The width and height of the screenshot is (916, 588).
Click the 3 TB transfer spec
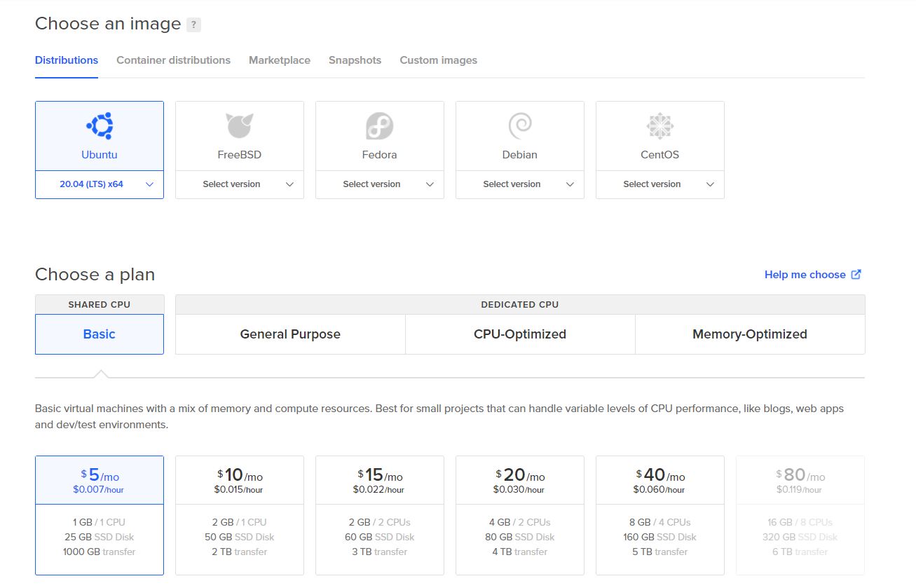click(x=379, y=552)
